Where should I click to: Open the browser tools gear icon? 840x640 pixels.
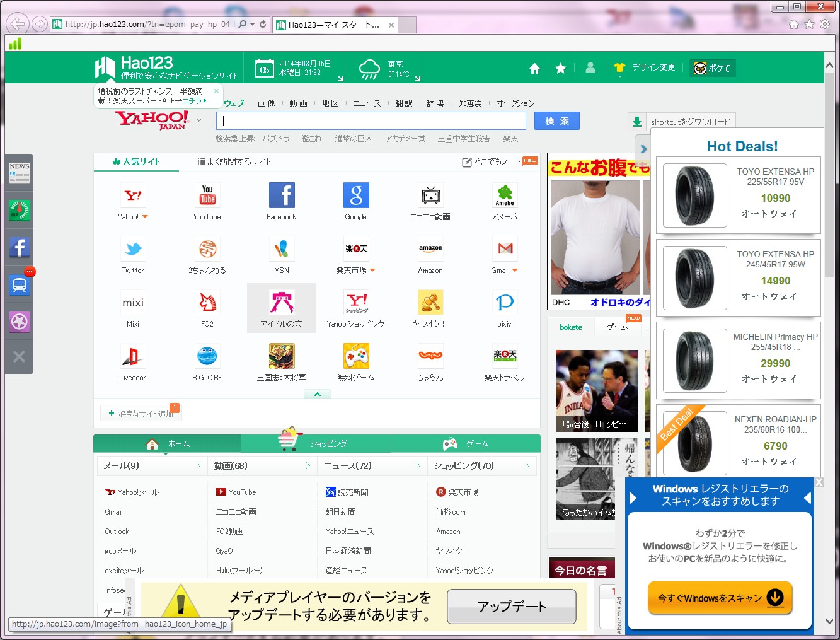point(825,25)
